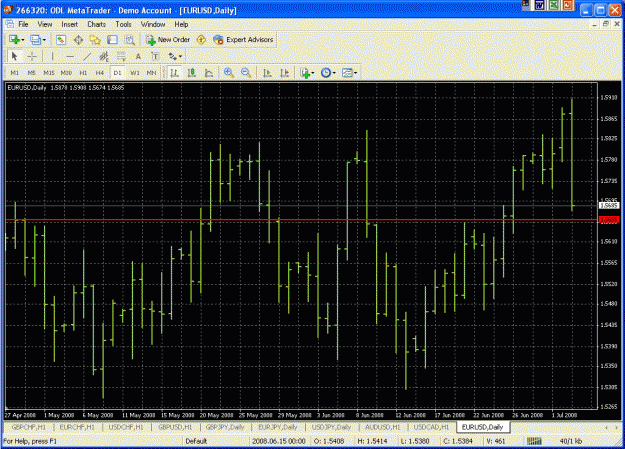
Task: Switch to the USDCHF,H1 chart tab
Action: click(x=126, y=427)
